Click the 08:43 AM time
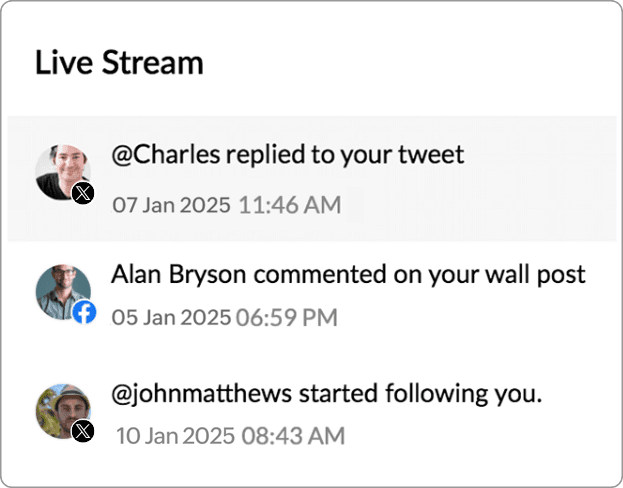 point(293,436)
